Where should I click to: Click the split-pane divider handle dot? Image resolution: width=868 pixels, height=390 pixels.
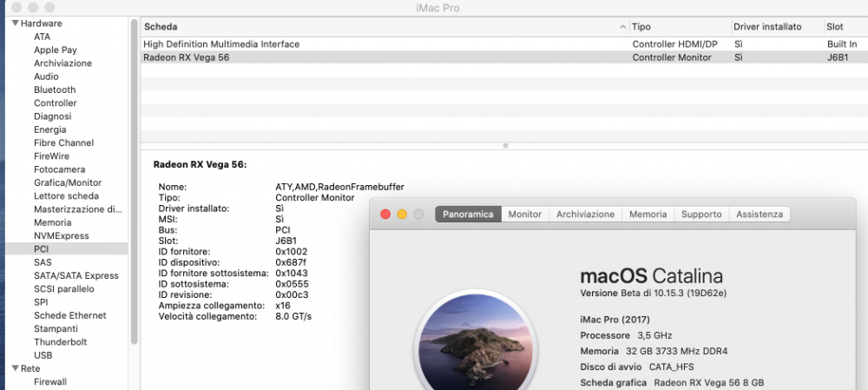pyautogui.click(x=505, y=146)
